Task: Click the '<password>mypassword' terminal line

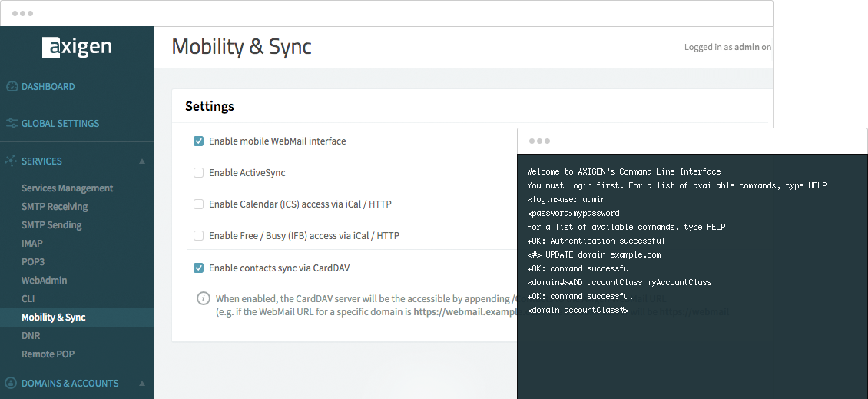Action: point(574,214)
